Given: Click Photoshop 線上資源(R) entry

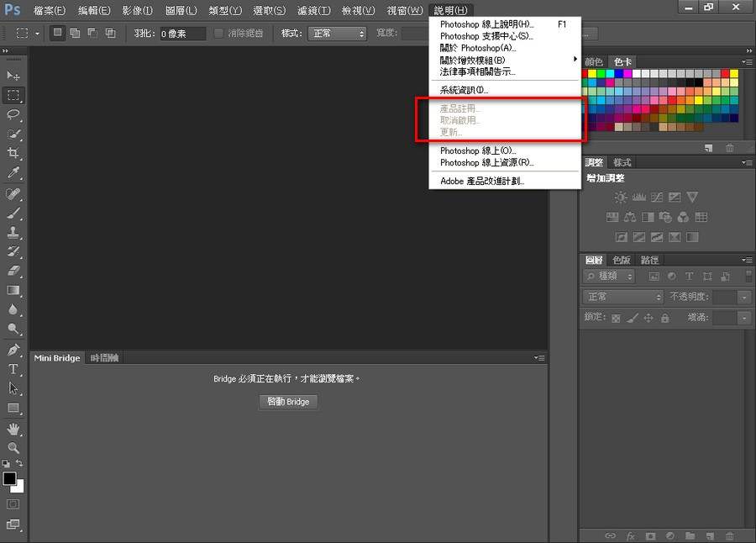Looking at the screenshot, I should 505,163.
